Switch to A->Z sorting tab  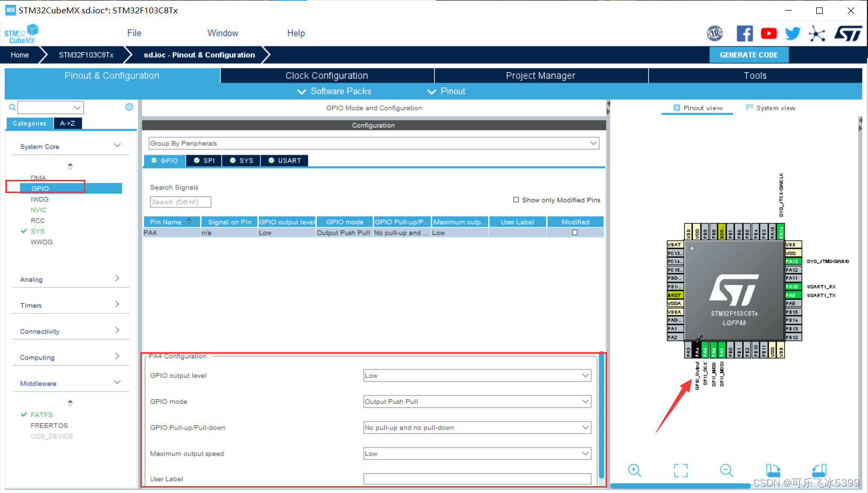click(68, 123)
